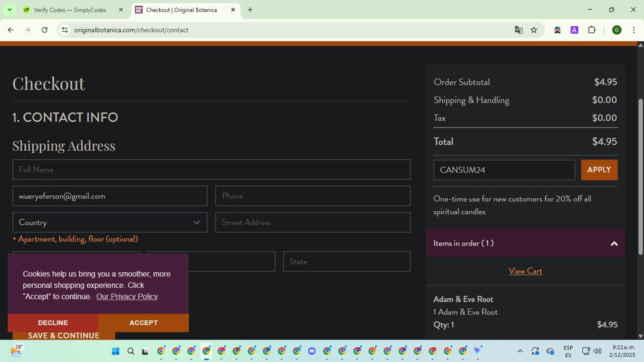Open the weather widget showing 28°
This screenshot has width=644, height=362.
[16, 351]
